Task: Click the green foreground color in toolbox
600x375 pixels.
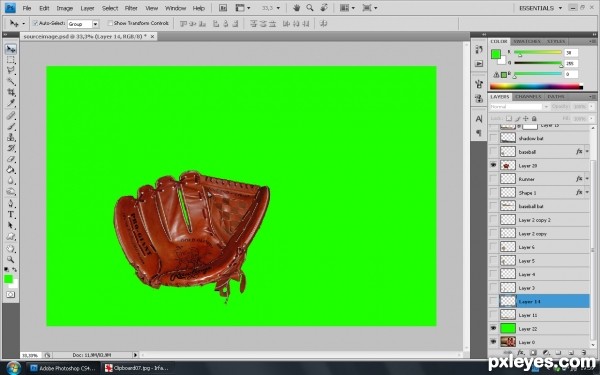Action: 8,279
